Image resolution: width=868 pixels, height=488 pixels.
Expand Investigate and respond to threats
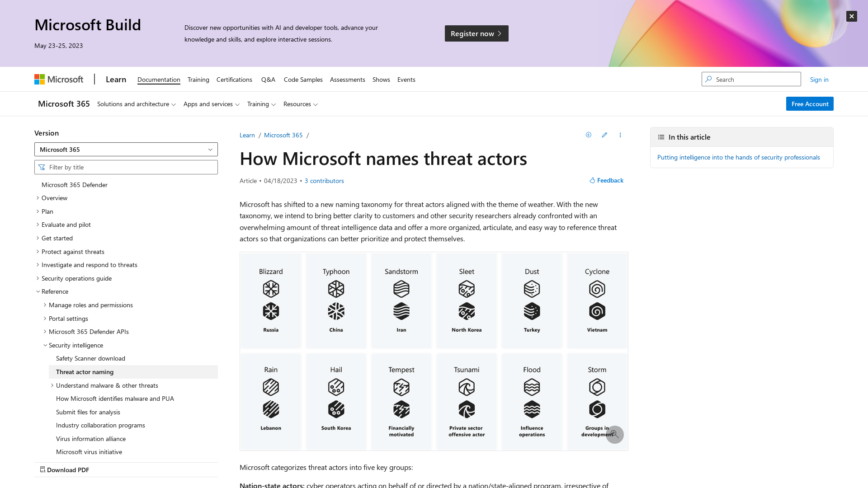pyautogui.click(x=38, y=265)
